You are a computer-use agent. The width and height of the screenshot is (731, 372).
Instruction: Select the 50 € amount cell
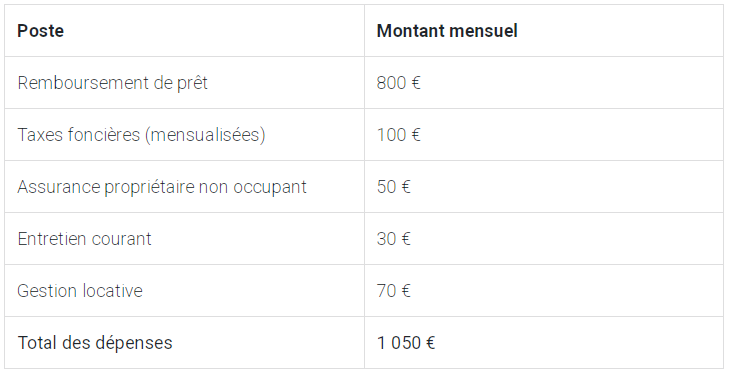[x=544, y=187]
